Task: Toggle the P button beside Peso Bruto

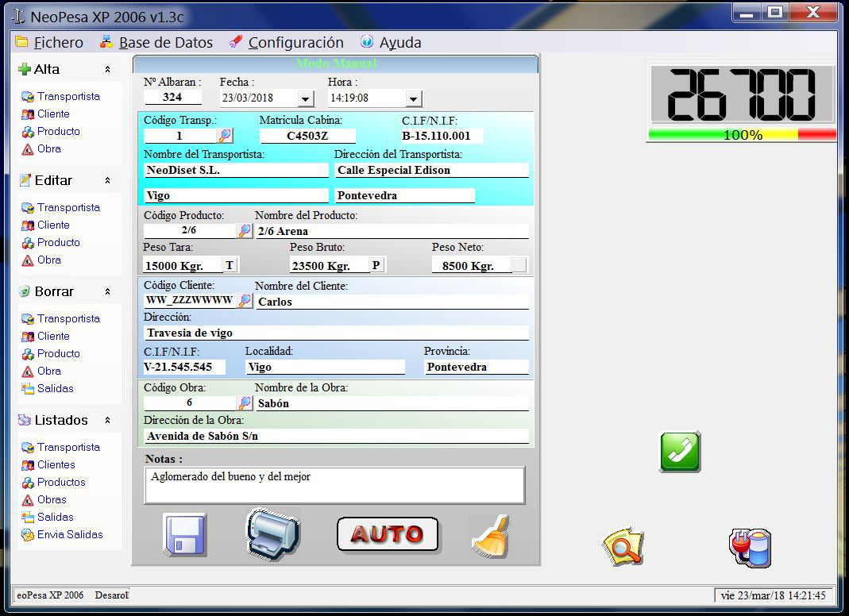Action: [376, 265]
